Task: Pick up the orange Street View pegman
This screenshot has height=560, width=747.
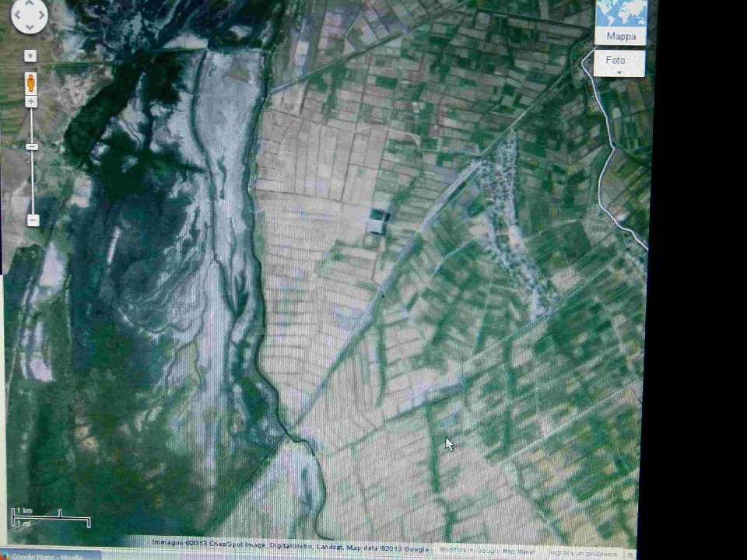Action: click(x=31, y=83)
